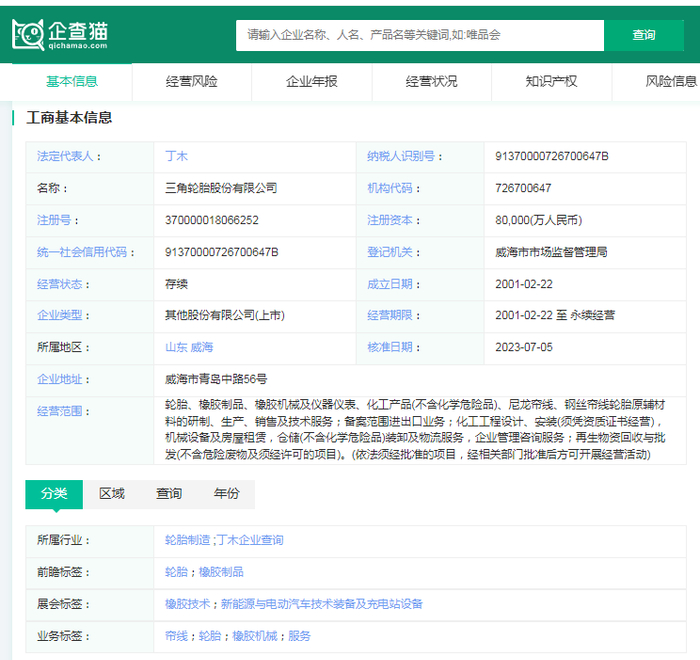The height and width of the screenshot is (660, 700).
Task: Click the 橡胶机械 business tag
Action: click(255, 636)
